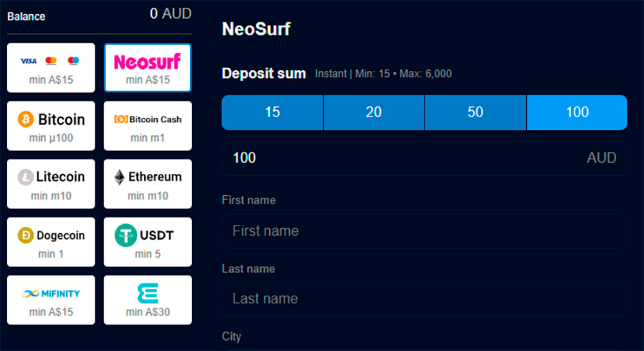Focus the First name field
The width and height of the screenshot is (644, 351).
[x=424, y=231]
